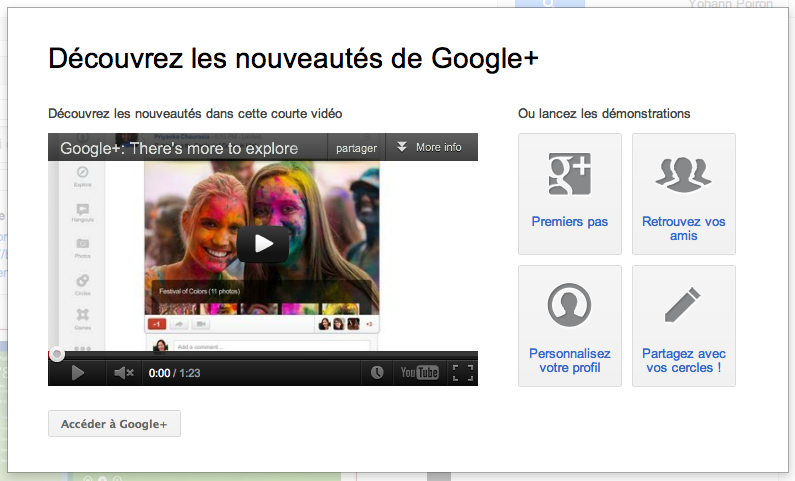Launch the Retrouvez vos amis demo
The width and height of the screenshot is (795, 481).
[x=683, y=194]
